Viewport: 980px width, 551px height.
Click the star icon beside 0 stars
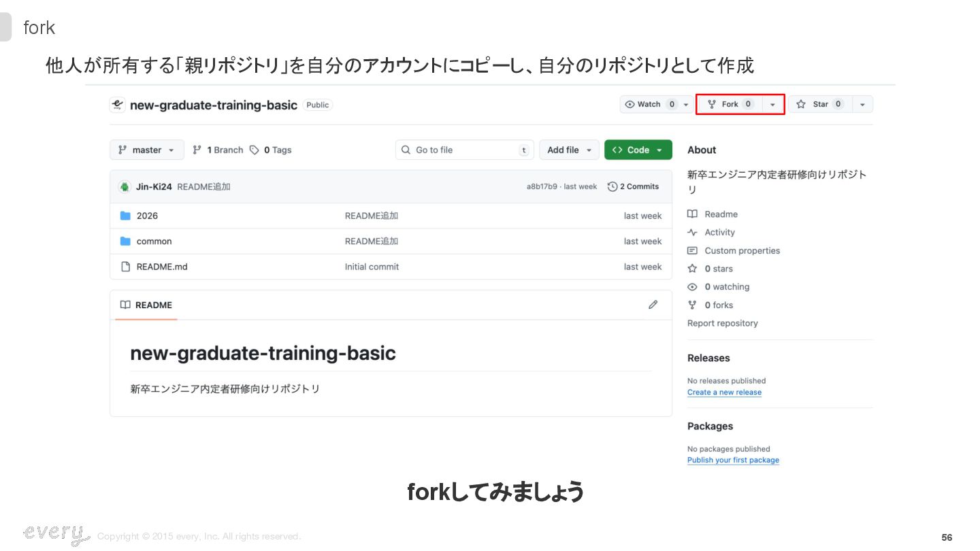pos(692,269)
